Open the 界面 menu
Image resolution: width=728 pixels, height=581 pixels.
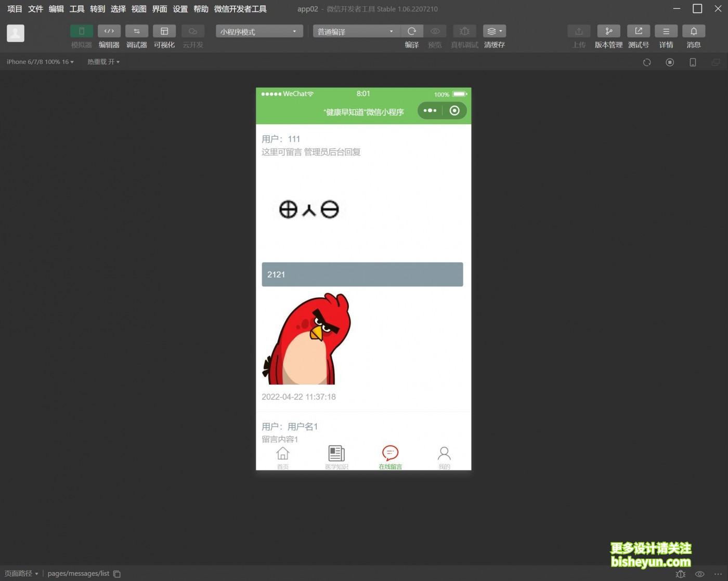(160, 9)
